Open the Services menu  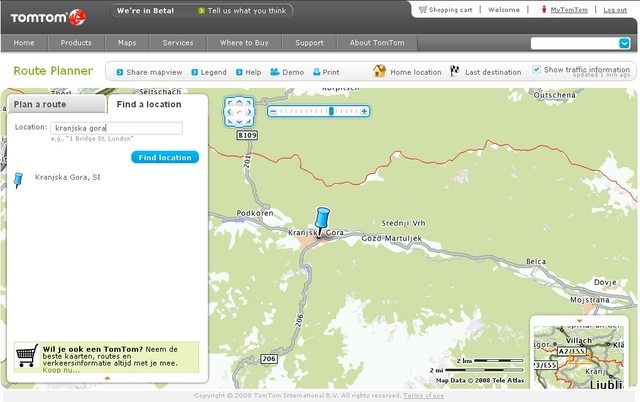click(178, 43)
